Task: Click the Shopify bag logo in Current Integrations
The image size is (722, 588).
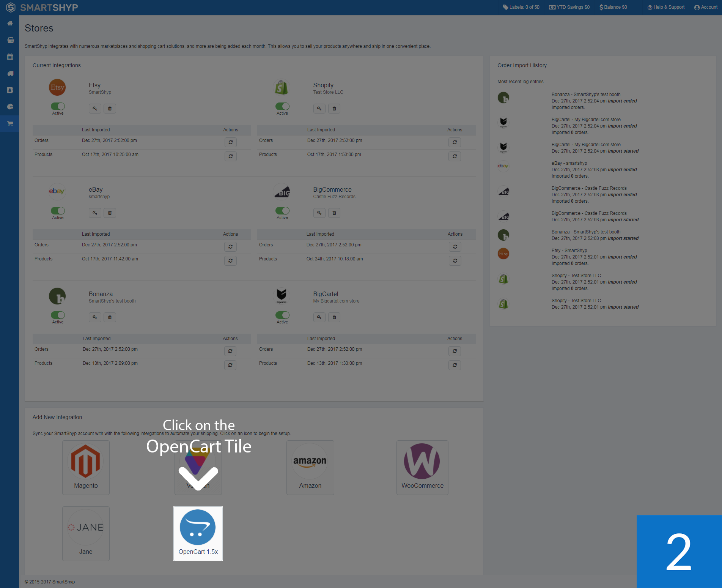Action: (282, 88)
